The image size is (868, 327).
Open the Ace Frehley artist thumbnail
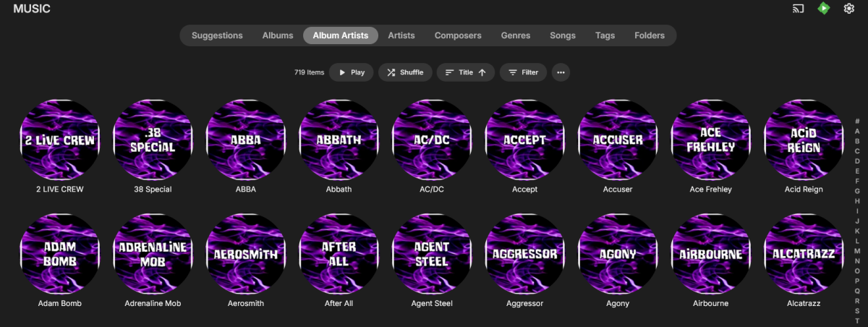coord(710,139)
